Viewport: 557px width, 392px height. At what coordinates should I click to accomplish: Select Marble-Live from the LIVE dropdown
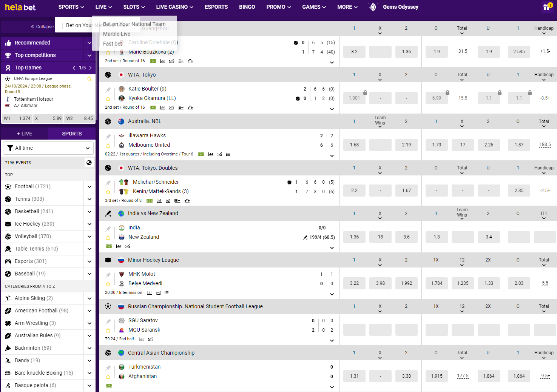click(x=117, y=34)
